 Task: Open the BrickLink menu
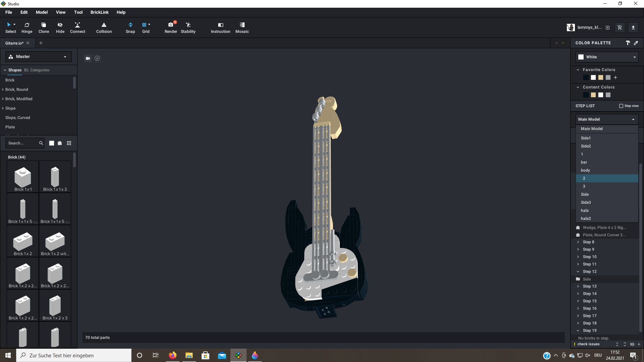pyautogui.click(x=99, y=12)
